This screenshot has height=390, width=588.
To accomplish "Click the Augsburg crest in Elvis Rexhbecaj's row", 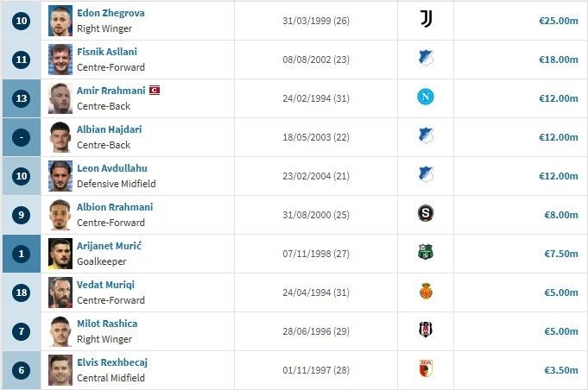I will [425, 369].
